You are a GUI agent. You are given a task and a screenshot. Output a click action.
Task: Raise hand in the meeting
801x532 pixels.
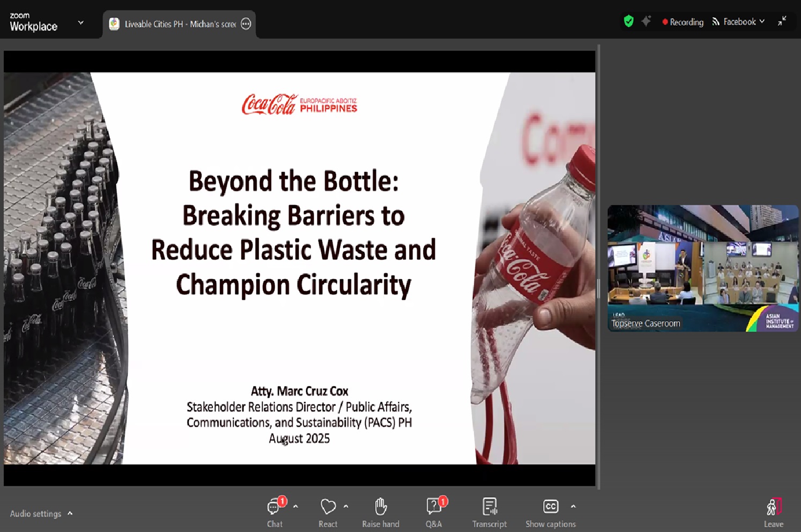(381, 513)
